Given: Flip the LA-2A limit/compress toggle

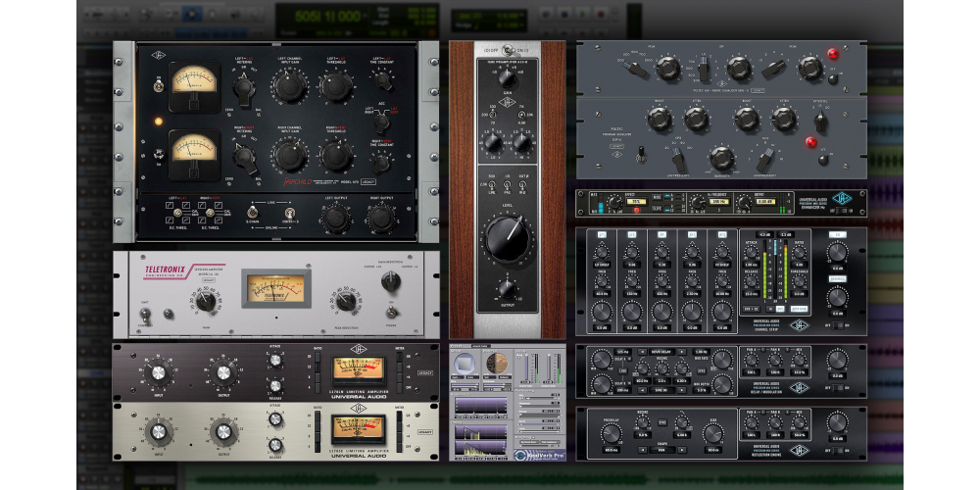Looking at the screenshot, I should tap(145, 314).
